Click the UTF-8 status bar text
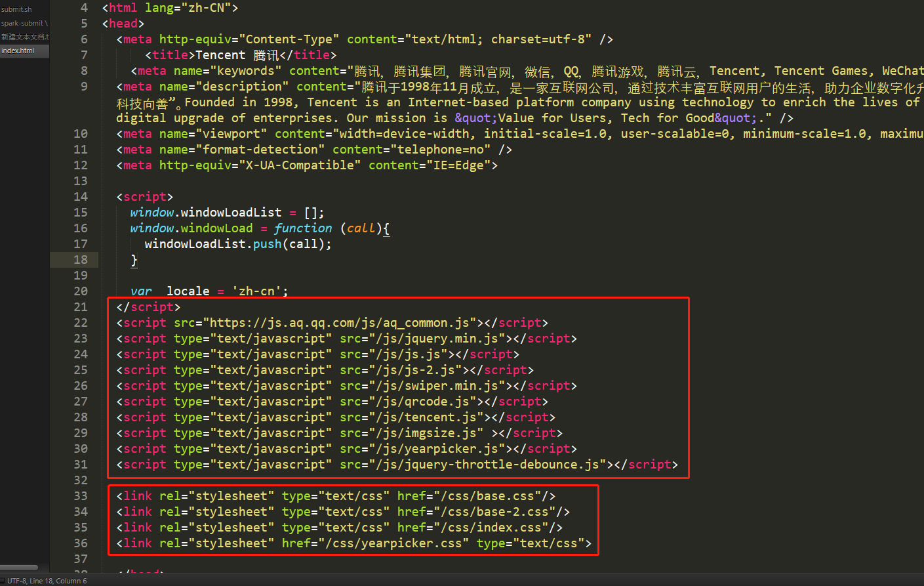Viewport: 924px width, 586px height. point(16,581)
